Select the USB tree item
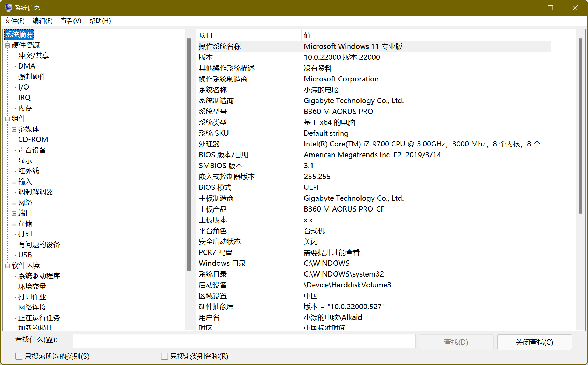588x365 pixels. click(x=25, y=255)
